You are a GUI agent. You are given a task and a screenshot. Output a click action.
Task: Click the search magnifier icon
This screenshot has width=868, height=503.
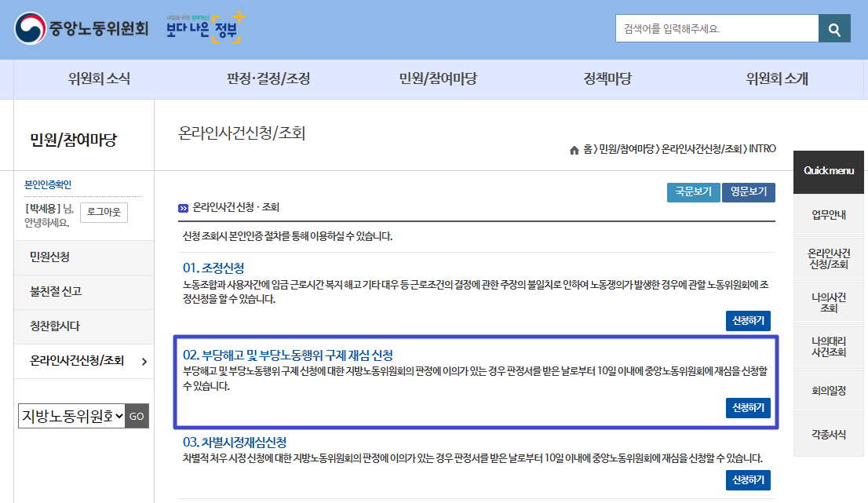(x=834, y=28)
